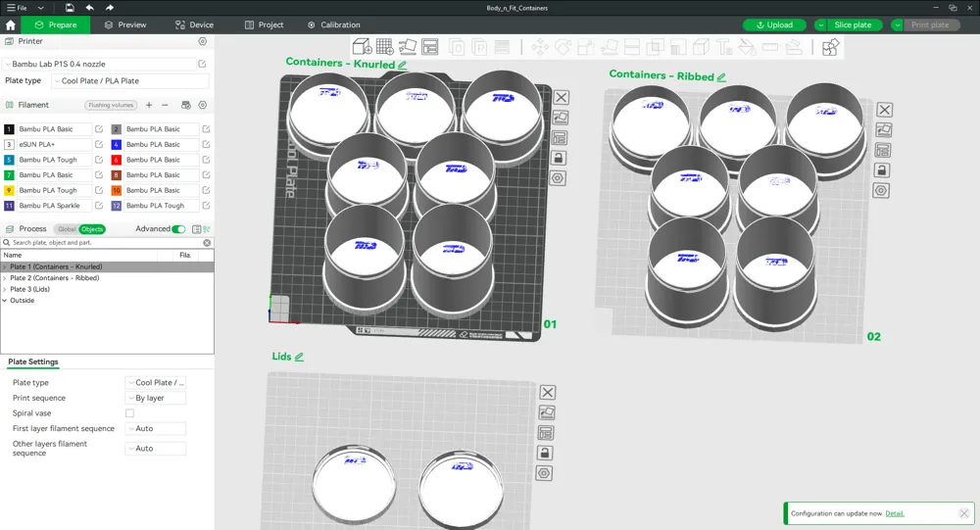This screenshot has width=980, height=530.
Task: Enable the Spiral vase checkbox
Action: tap(129, 413)
